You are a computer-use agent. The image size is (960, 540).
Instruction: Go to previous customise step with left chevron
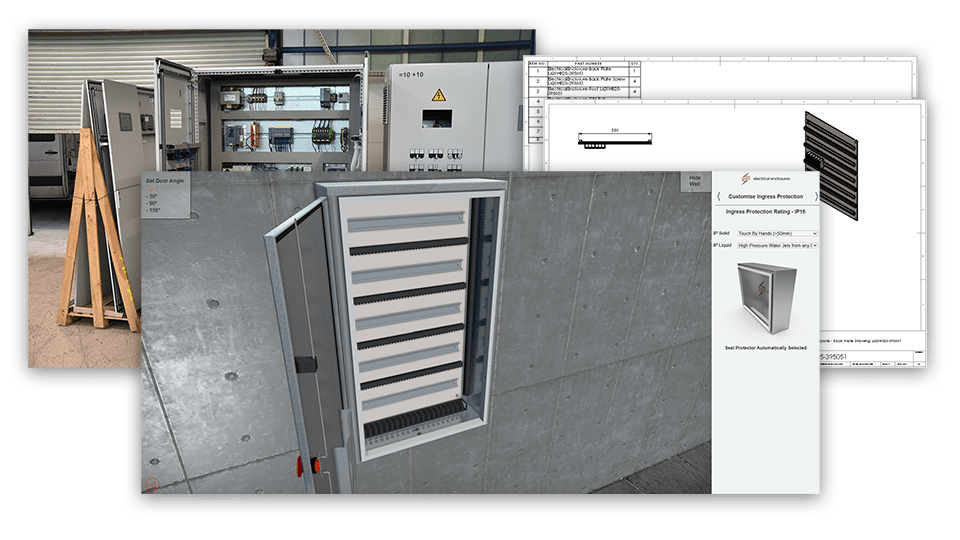718,196
